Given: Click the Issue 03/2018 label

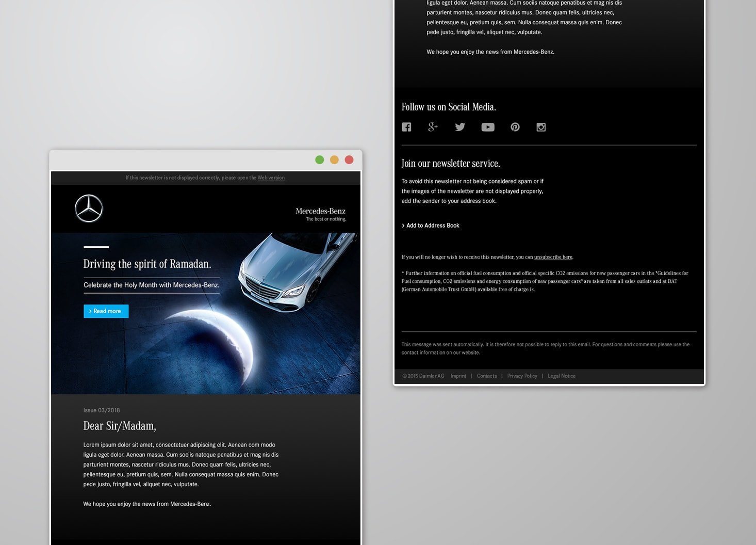Looking at the screenshot, I should click(102, 410).
